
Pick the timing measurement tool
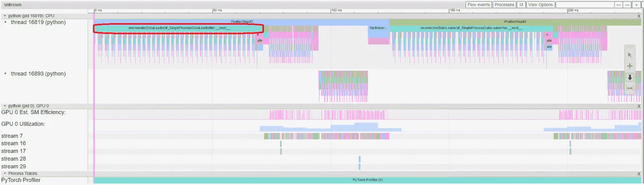(x=630, y=88)
